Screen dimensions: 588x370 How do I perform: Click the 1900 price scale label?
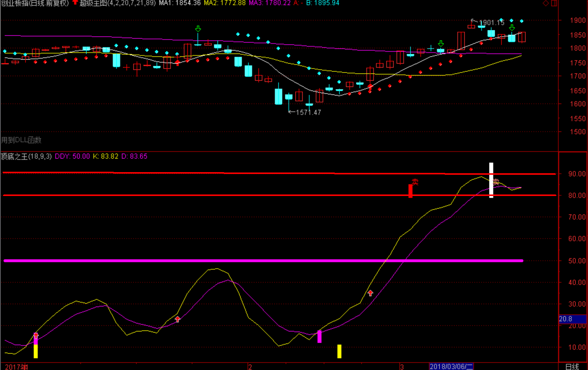pos(578,20)
